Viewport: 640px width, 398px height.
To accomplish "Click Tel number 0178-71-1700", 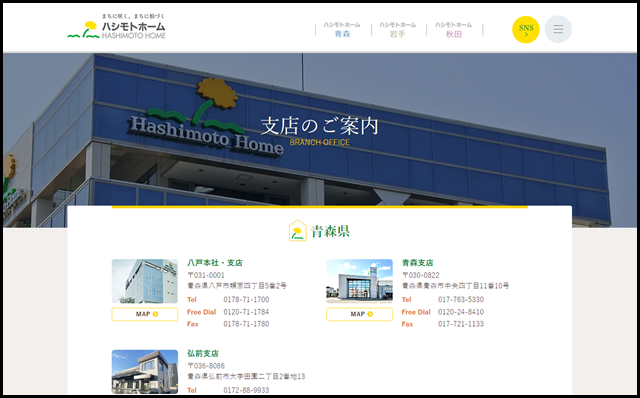I will point(246,300).
